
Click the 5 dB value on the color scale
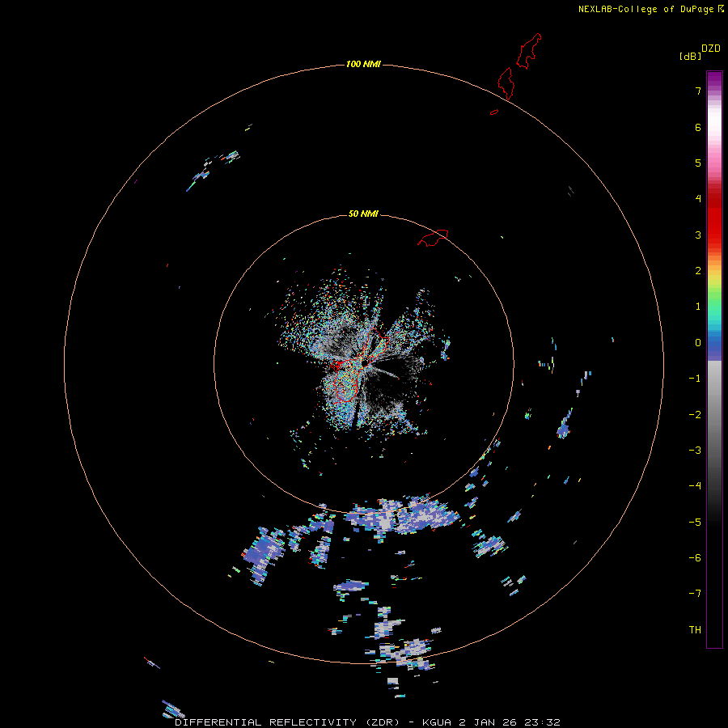click(x=698, y=163)
